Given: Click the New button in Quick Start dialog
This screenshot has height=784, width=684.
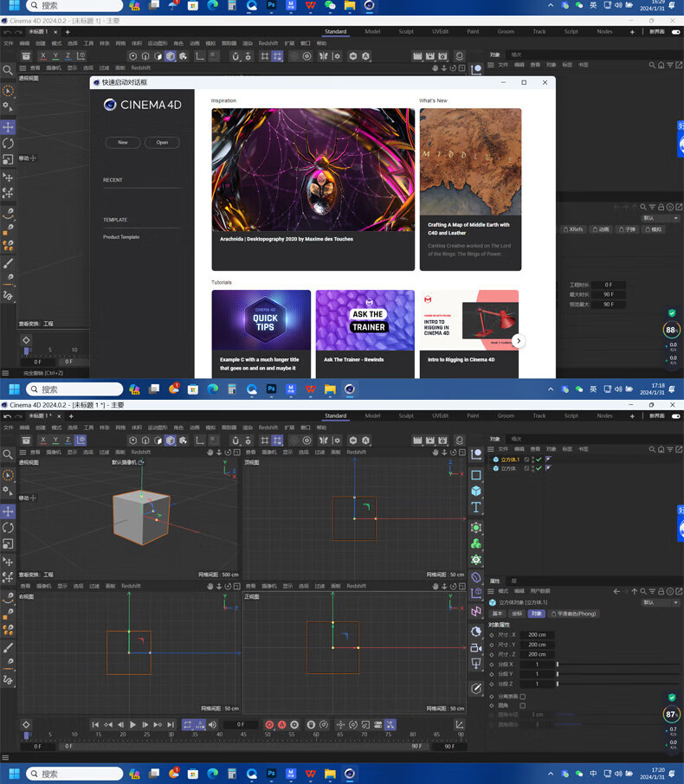Looking at the screenshot, I should [123, 142].
